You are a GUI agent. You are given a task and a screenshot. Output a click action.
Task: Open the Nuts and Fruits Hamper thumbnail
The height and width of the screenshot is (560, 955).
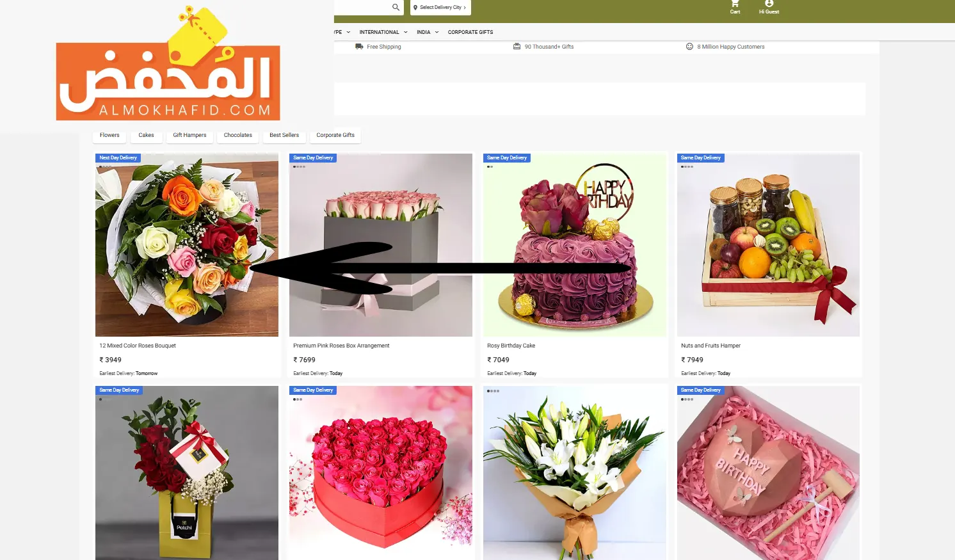[x=768, y=244]
